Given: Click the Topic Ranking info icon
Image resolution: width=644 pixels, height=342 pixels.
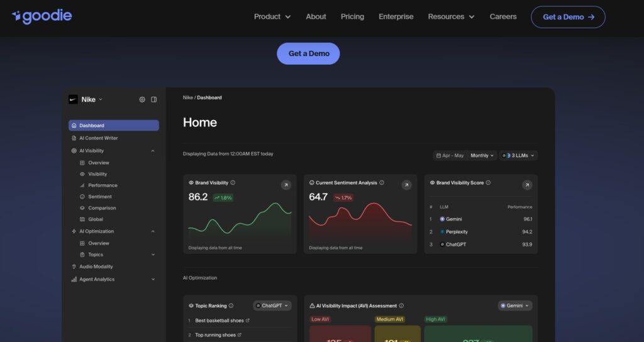Looking at the screenshot, I should click(x=231, y=306).
